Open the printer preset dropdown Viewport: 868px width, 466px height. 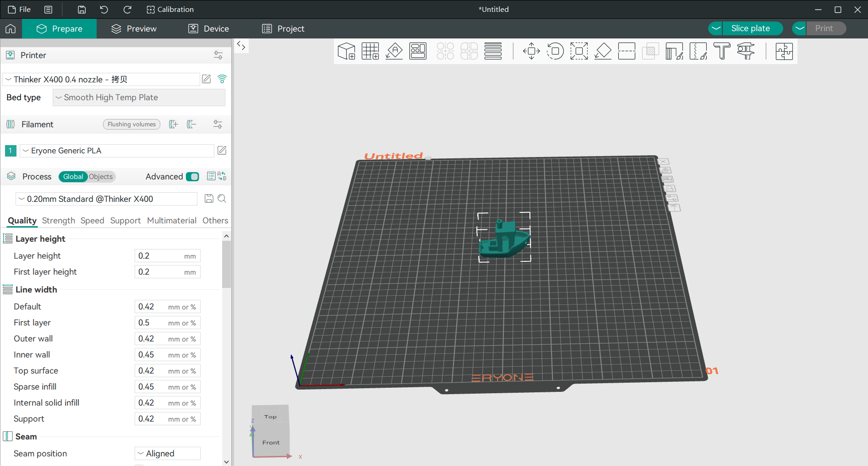pyautogui.click(x=101, y=80)
